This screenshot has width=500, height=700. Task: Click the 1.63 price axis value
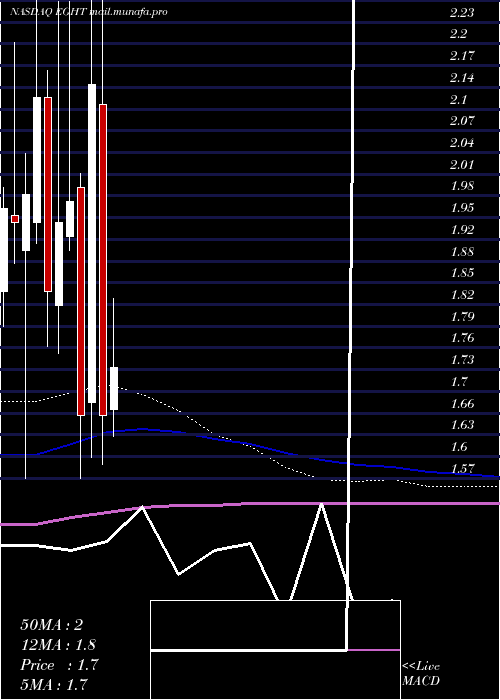[x=462, y=425]
